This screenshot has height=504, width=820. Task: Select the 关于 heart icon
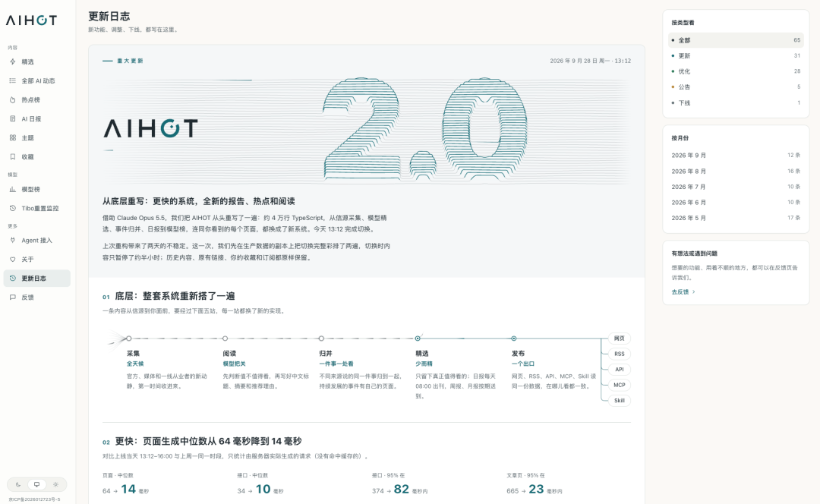(x=13, y=260)
